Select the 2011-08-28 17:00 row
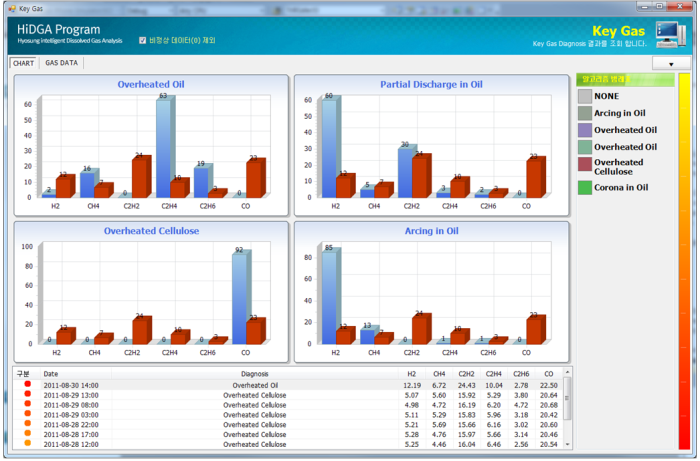 tap(288, 434)
